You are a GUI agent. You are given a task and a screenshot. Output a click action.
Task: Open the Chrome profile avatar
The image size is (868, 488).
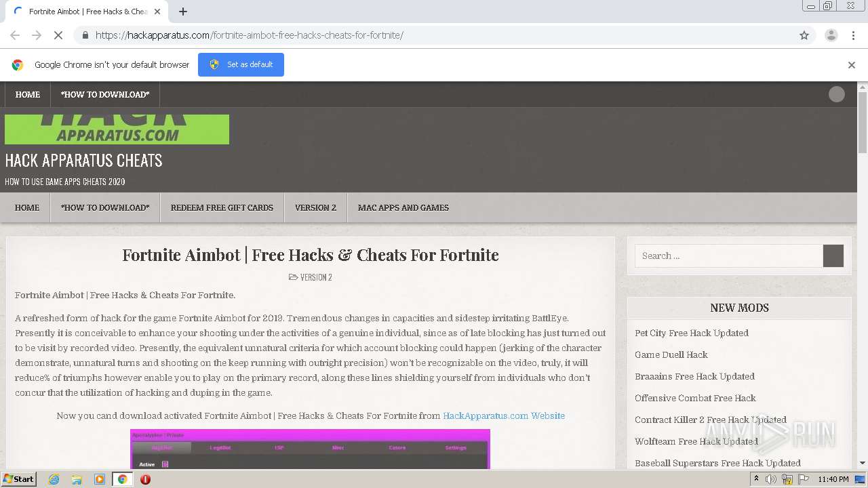831,35
